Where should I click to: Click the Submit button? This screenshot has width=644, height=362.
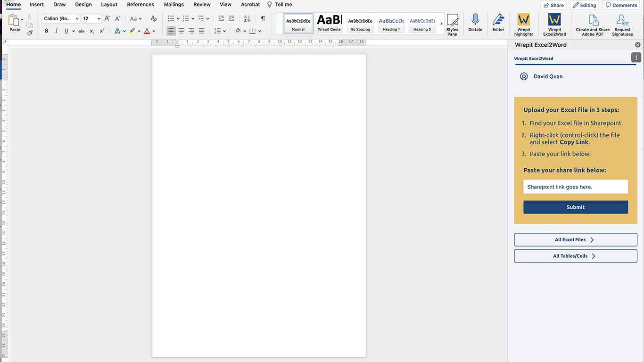coord(576,207)
